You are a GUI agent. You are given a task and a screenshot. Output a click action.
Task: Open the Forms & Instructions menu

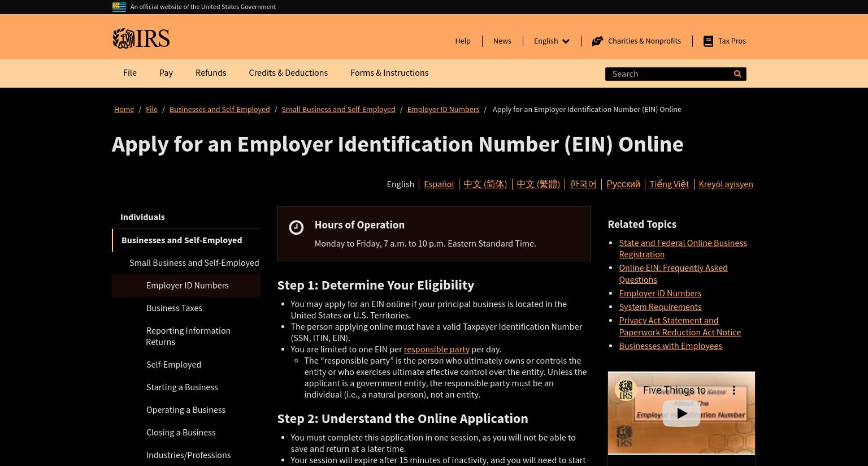pyautogui.click(x=389, y=73)
